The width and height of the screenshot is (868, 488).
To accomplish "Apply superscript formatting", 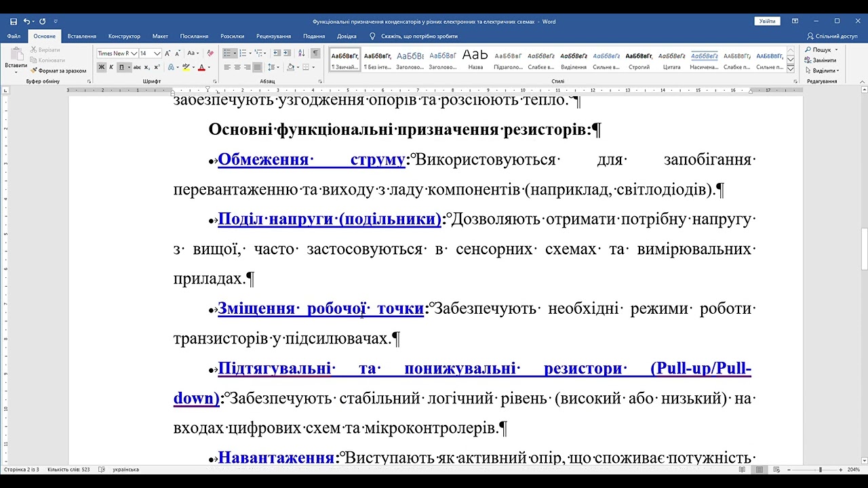I will [157, 67].
